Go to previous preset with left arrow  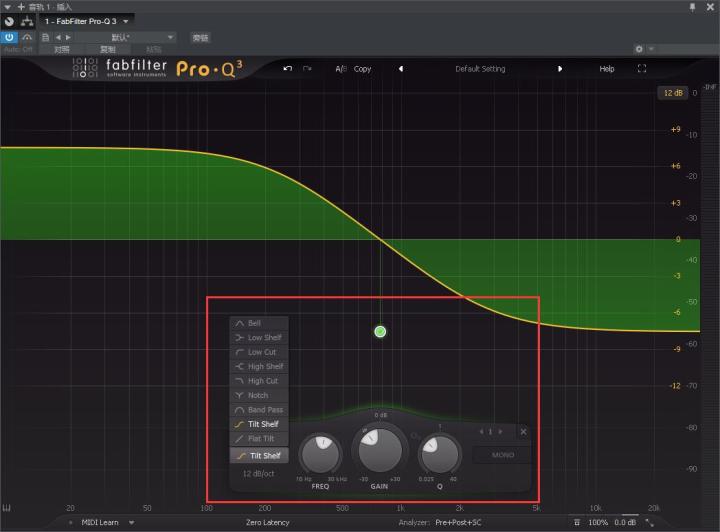click(x=401, y=69)
